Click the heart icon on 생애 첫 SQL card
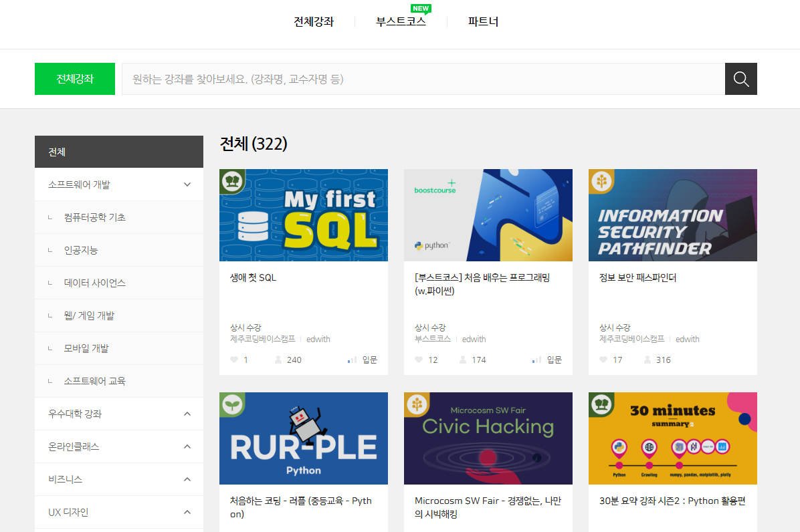Viewport: 800px width, 532px height. 233,360
